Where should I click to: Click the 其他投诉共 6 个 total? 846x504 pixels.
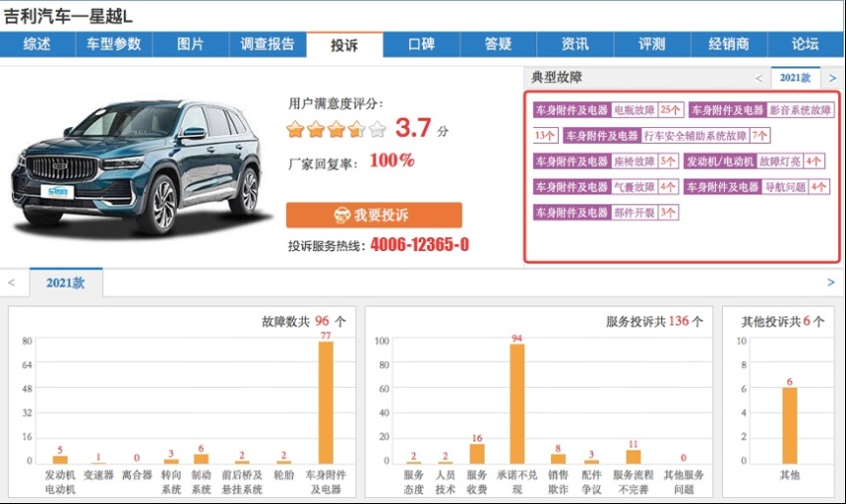pyautogui.click(x=782, y=321)
